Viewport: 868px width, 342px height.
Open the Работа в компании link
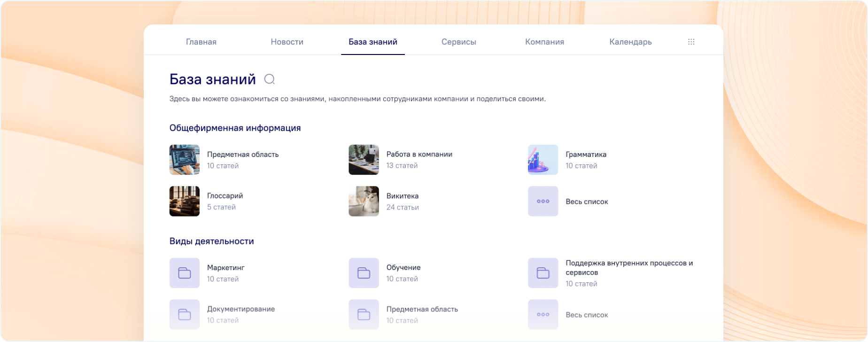(x=419, y=154)
